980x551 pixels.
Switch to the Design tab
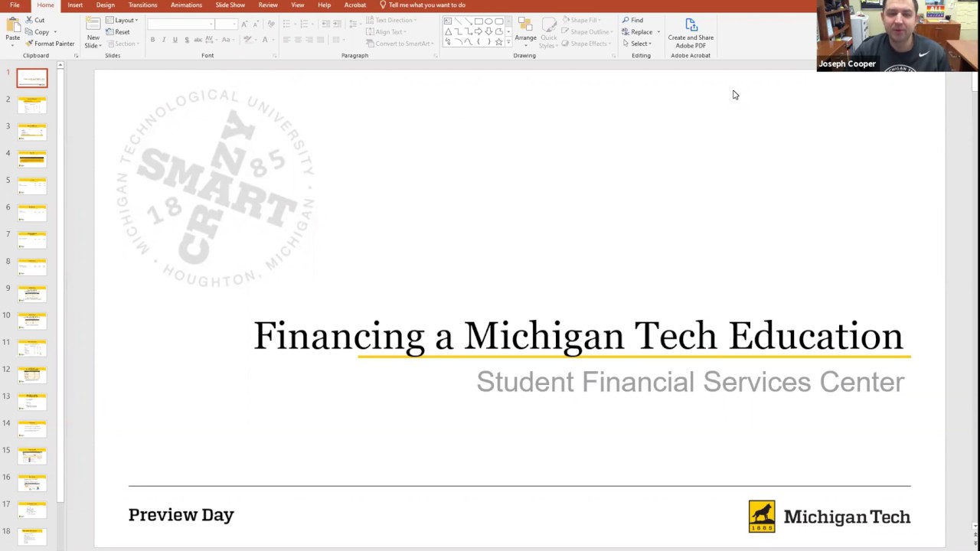[106, 5]
